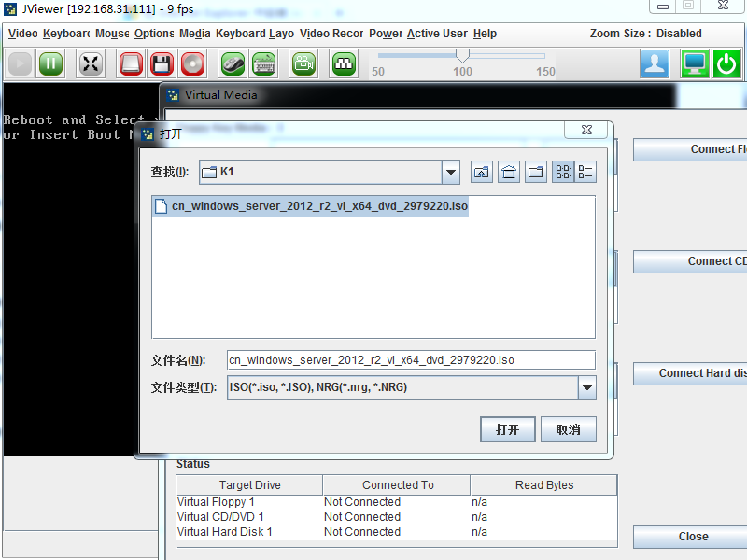Click the 取消 (Cancel) button
747x560 pixels.
[x=568, y=429]
